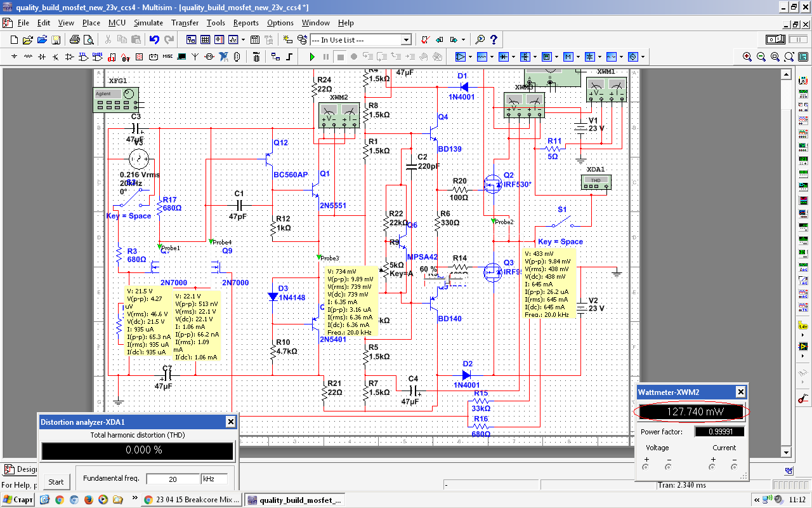812x508 pixels.
Task: Place a diode component icon
Action: [x=42, y=57]
